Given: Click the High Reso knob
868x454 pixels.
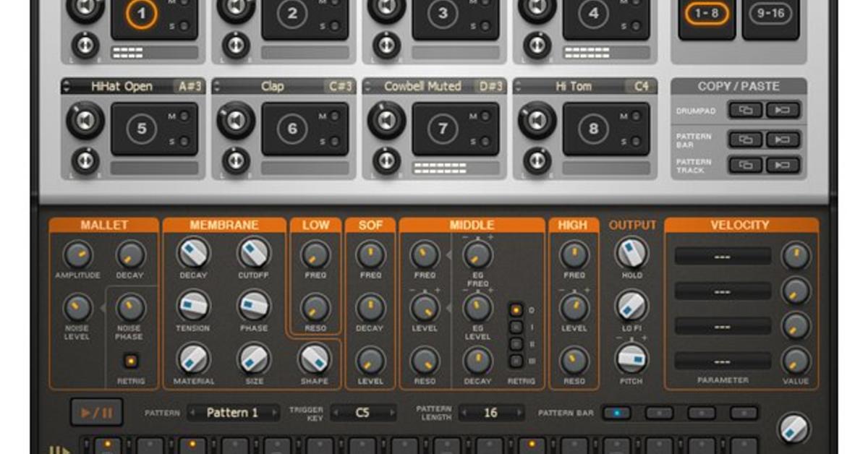Looking at the screenshot, I should pyautogui.click(x=574, y=360).
